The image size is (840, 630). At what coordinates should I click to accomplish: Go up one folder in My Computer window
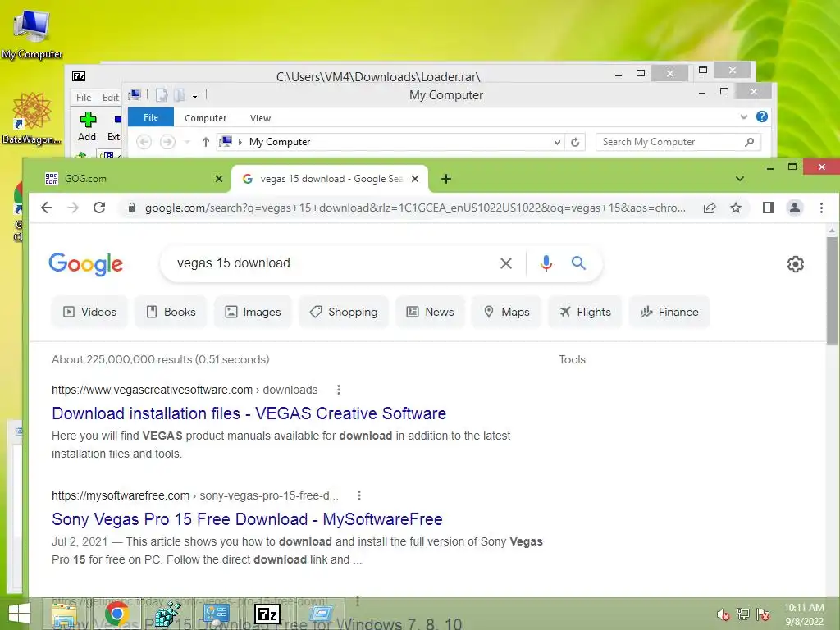click(x=205, y=142)
